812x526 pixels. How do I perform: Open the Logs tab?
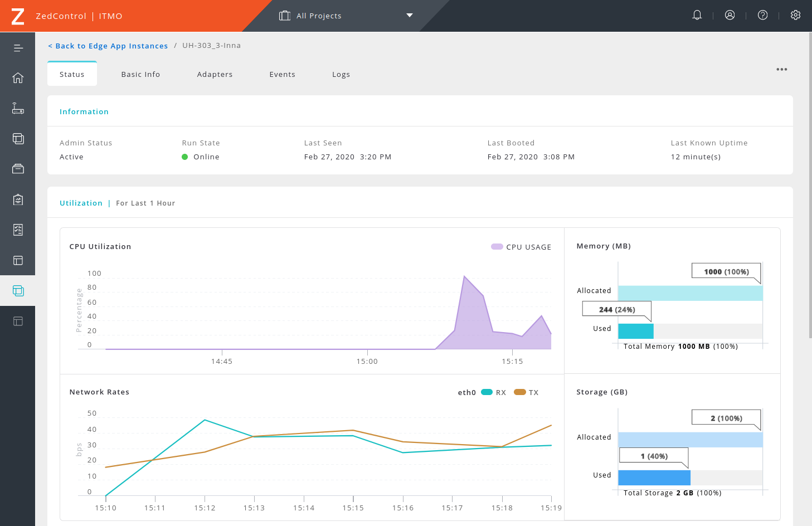click(x=341, y=75)
